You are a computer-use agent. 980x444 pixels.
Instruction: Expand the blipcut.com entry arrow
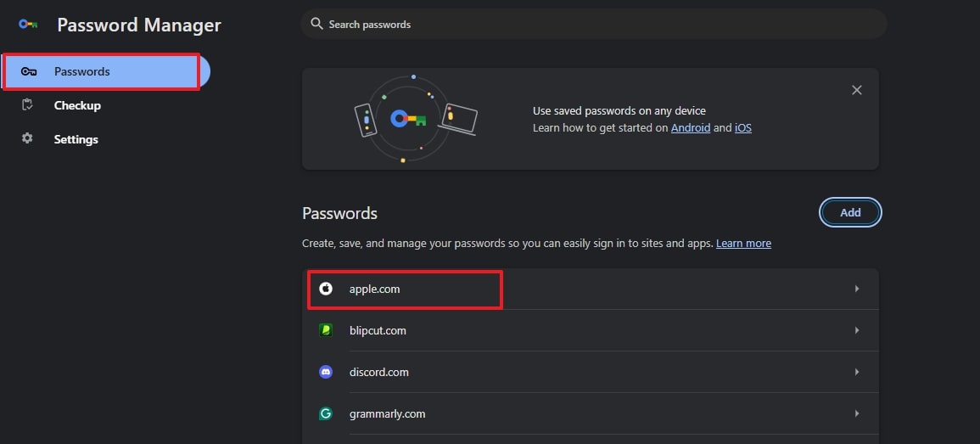[x=857, y=330]
